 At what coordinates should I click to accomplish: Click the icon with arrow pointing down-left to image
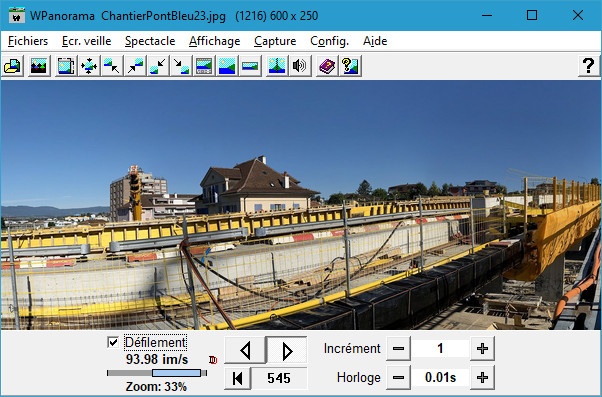(x=158, y=66)
